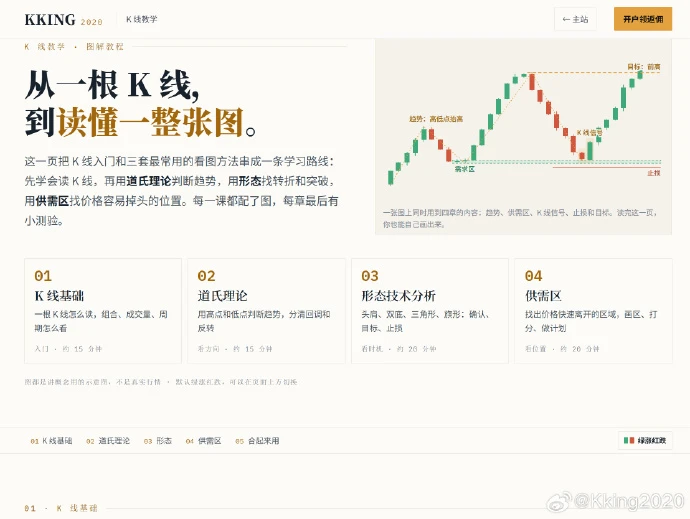This screenshot has height=519, width=690.
Task: Click the footnote 图都是讲概念用的示意图
Action: tap(161, 382)
